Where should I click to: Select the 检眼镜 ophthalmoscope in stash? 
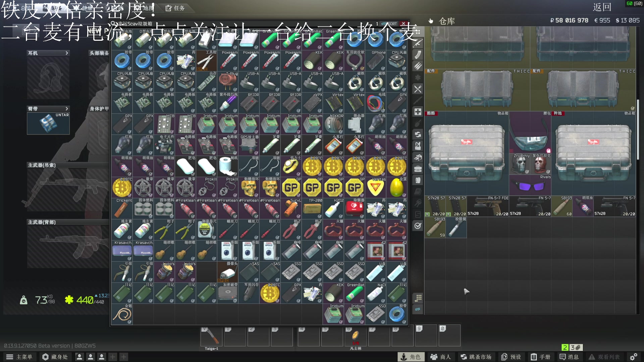(x=457, y=228)
